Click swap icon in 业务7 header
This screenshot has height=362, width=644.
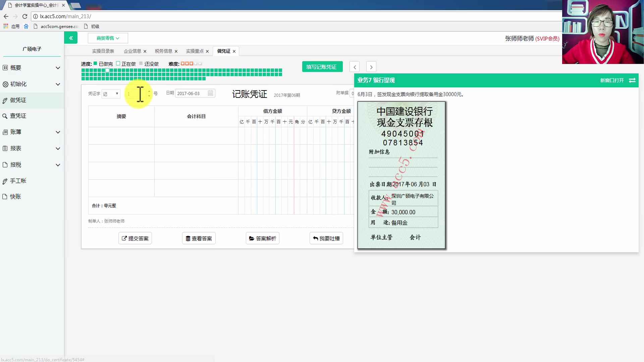(x=632, y=80)
